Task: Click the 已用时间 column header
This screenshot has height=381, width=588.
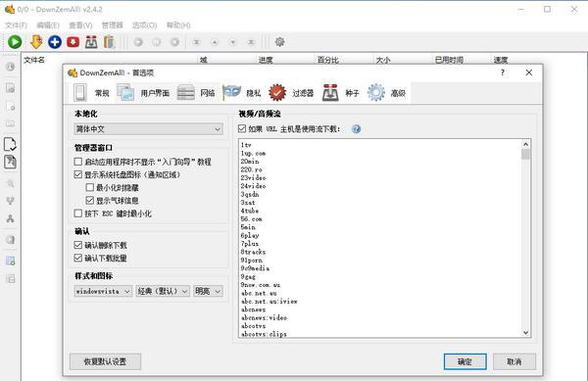Action: pos(449,60)
